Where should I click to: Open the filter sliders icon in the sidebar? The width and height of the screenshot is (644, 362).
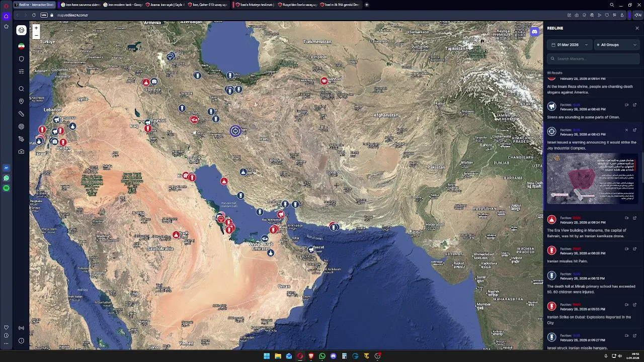(21, 71)
